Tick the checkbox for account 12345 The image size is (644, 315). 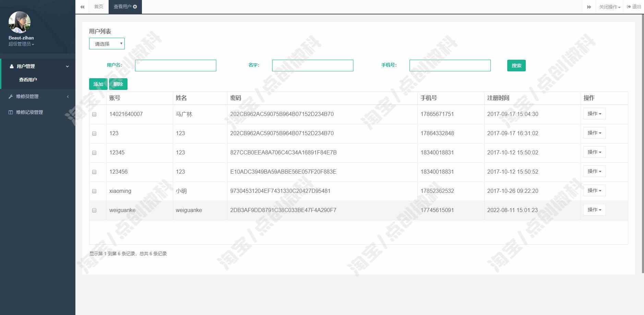point(94,153)
